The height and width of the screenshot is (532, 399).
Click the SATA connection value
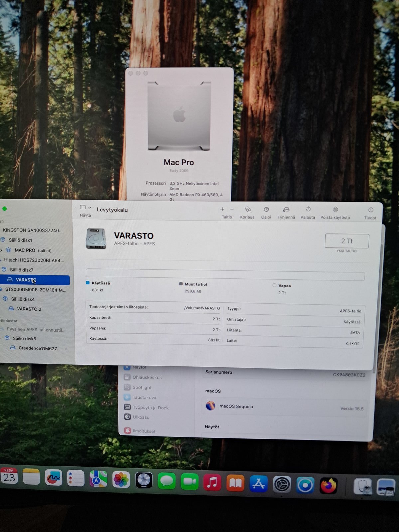(x=355, y=332)
